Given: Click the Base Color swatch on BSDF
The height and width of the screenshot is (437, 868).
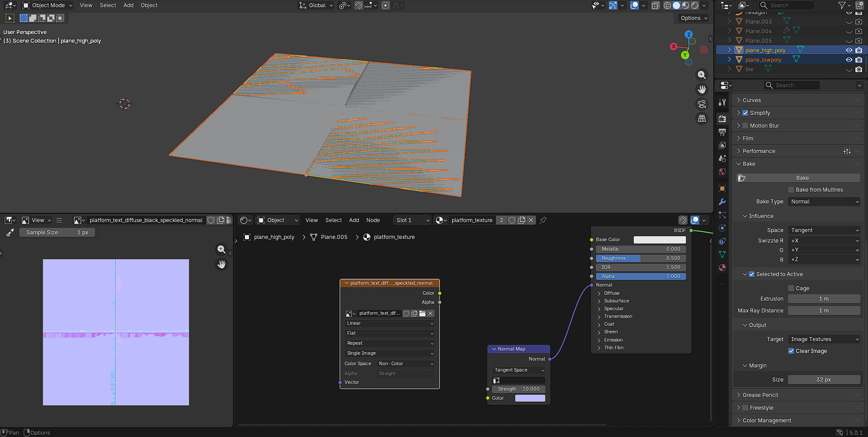Looking at the screenshot, I should tap(660, 240).
